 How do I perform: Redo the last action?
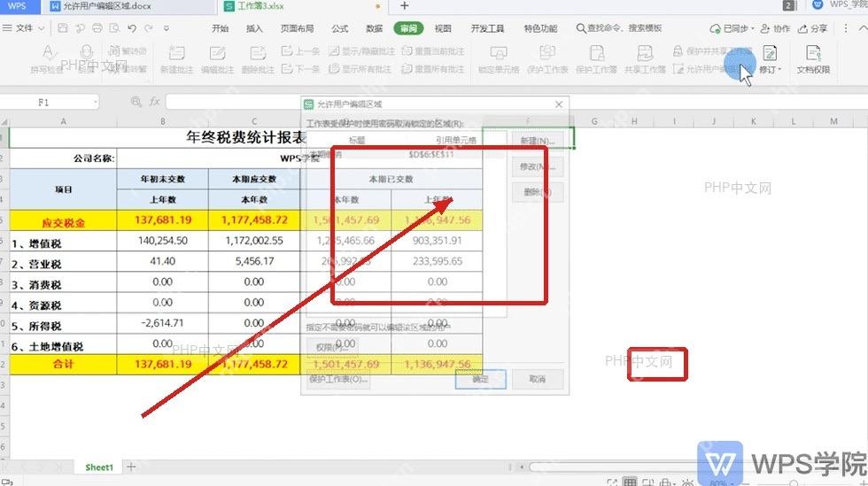149,28
